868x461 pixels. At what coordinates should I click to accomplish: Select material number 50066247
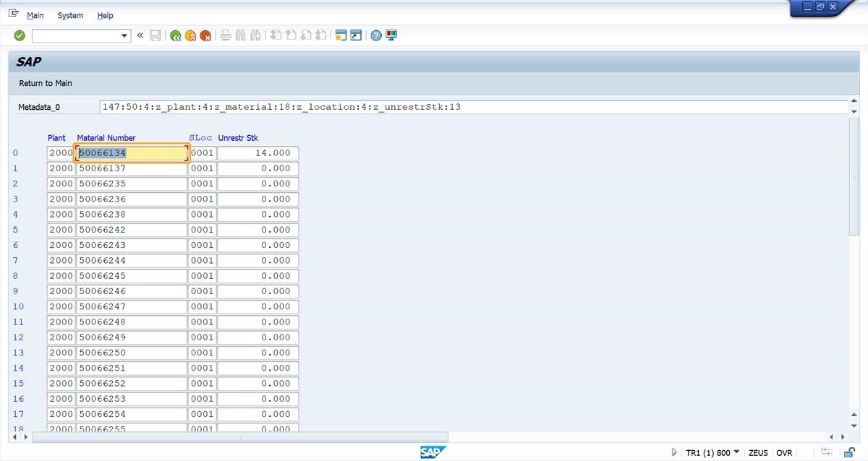click(132, 306)
